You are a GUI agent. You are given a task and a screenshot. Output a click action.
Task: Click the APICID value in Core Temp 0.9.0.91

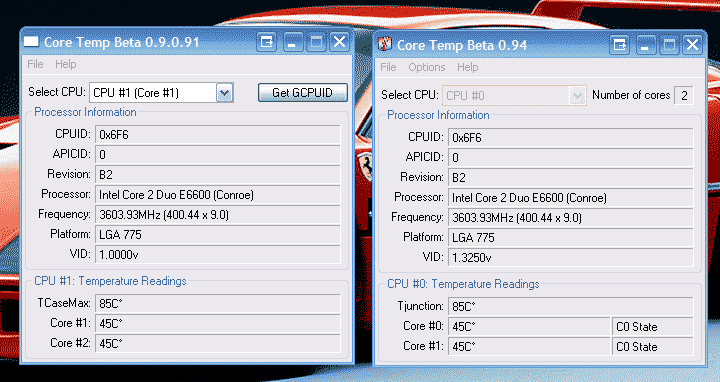tap(218, 155)
